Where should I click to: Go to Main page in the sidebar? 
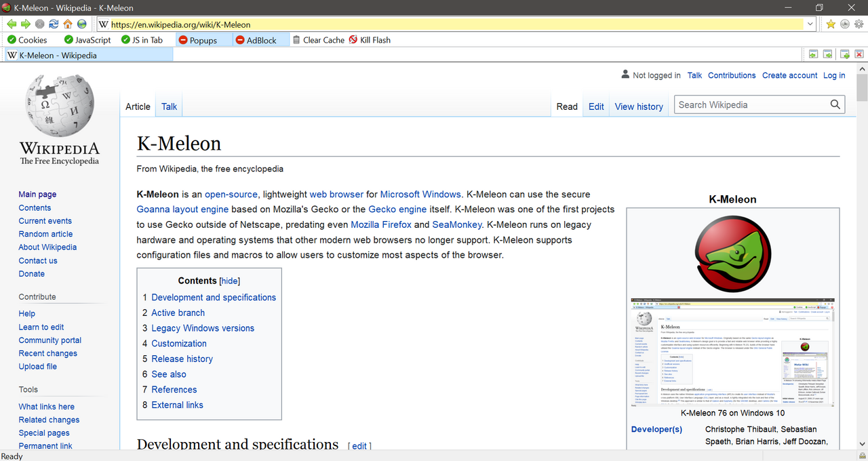[x=37, y=195]
